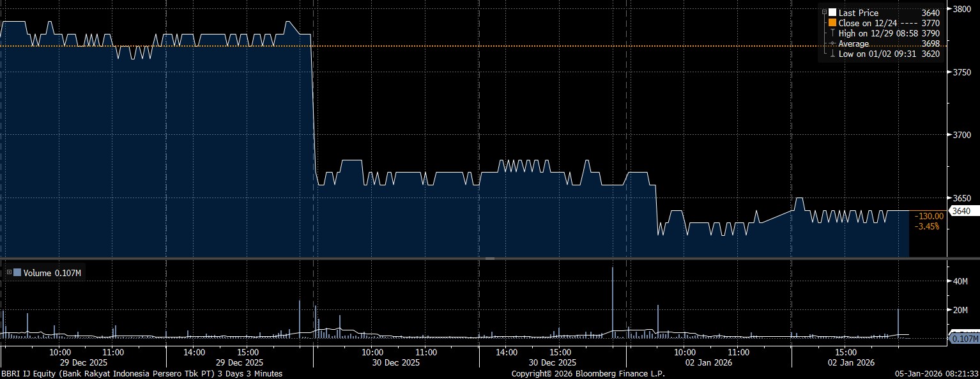Select the Low marker icon in legend
The image size is (980, 379).
(832, 54)
